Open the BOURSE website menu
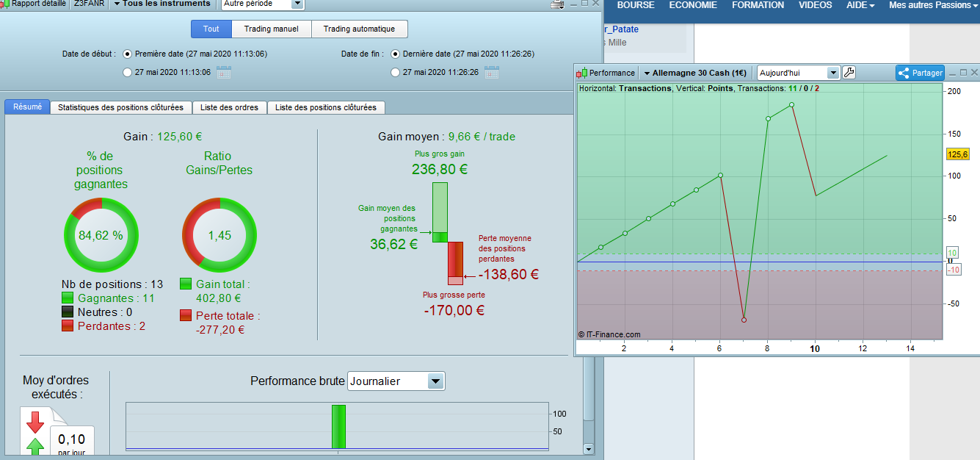980x460 pixels. [636, 5]
